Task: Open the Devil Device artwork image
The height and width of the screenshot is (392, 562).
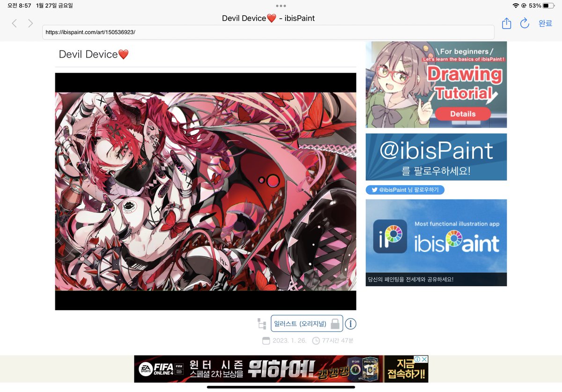Action: (x=206, y=191)
